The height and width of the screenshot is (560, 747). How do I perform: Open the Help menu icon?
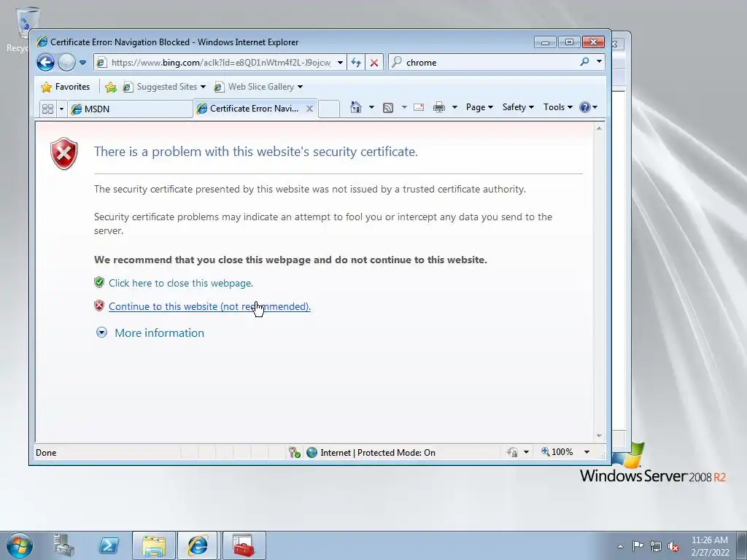coord(589,107)
